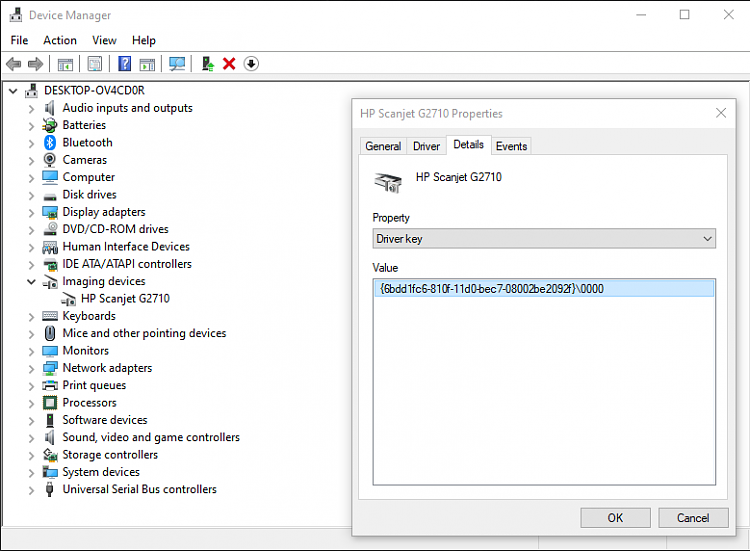Switch to the General tab
750x551 pixels.
[383, 146]
